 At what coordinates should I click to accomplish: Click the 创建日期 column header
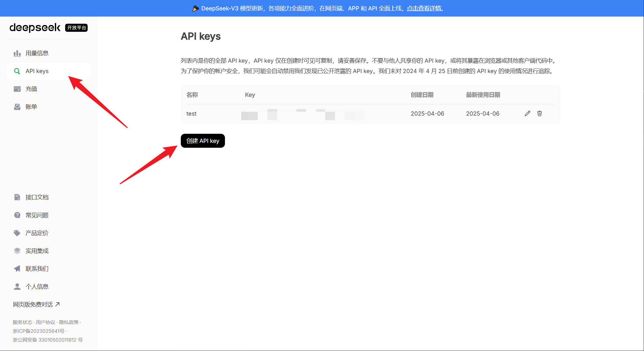pos(422,95)
